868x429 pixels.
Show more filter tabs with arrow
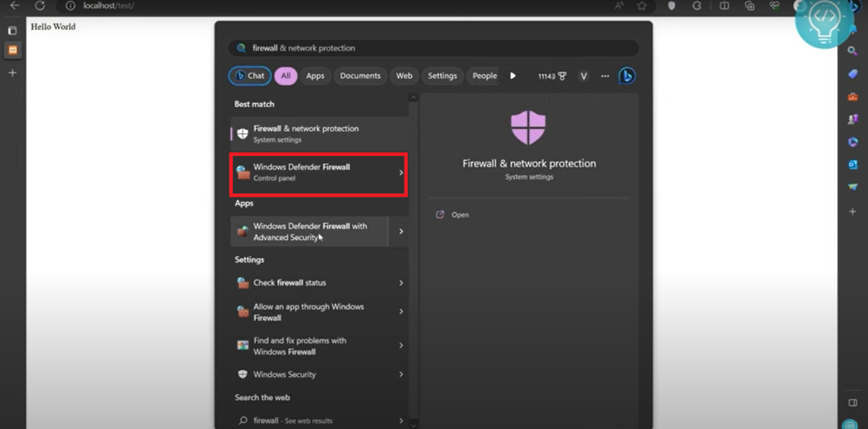[x=513, y=76]
